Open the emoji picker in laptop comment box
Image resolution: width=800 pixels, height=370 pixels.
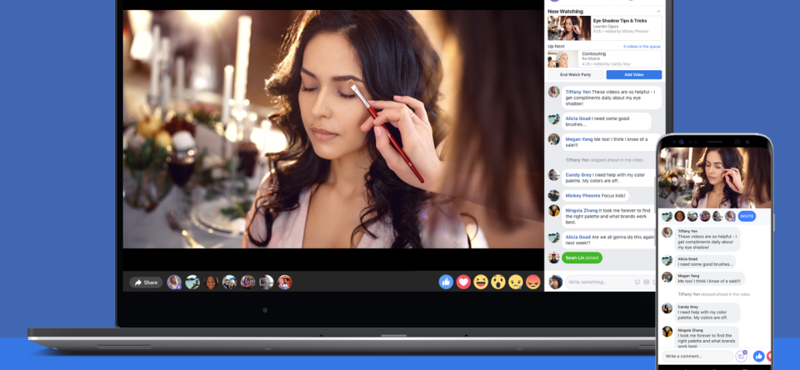[x=637, y=282]
